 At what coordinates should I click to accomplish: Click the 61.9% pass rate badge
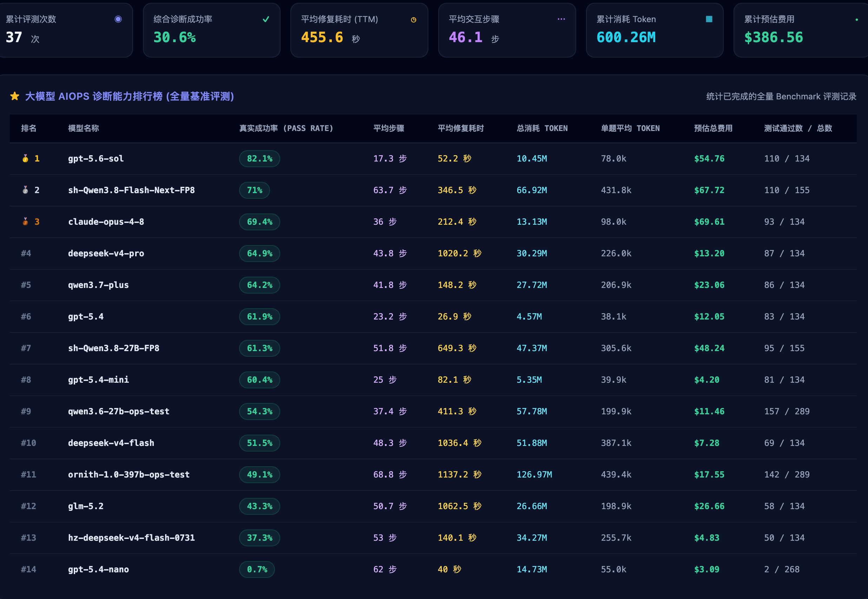[x=260, y=316]
